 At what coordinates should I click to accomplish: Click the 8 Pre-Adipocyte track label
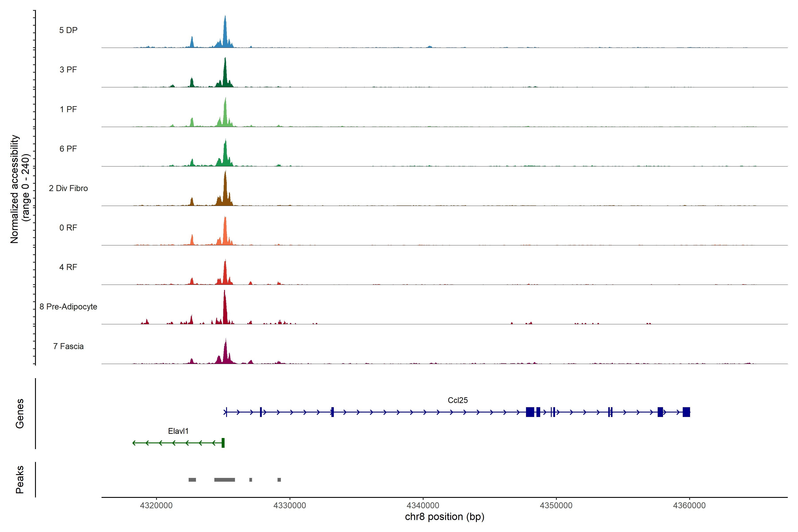[68, 307]
